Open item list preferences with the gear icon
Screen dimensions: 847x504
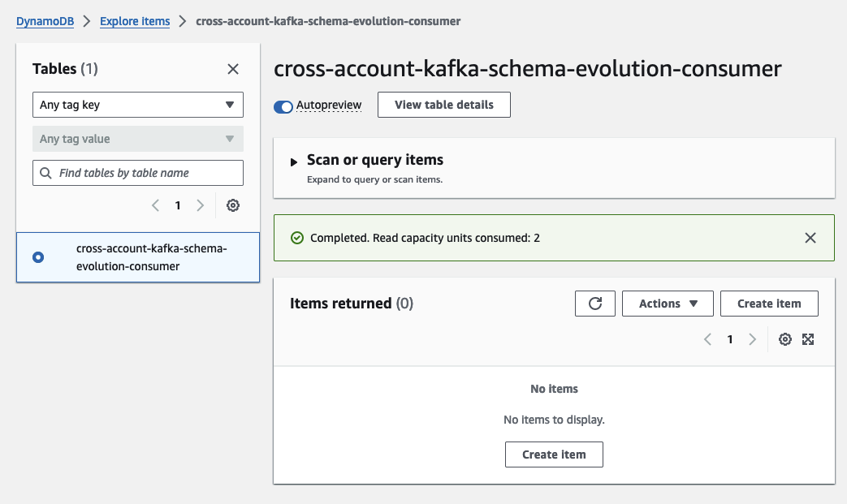[784, 339]
